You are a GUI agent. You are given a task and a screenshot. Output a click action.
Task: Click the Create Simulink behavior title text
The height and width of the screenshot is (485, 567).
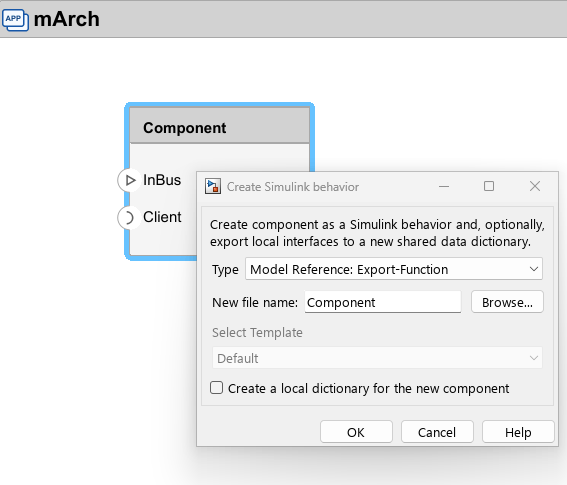tap(293, 187)
